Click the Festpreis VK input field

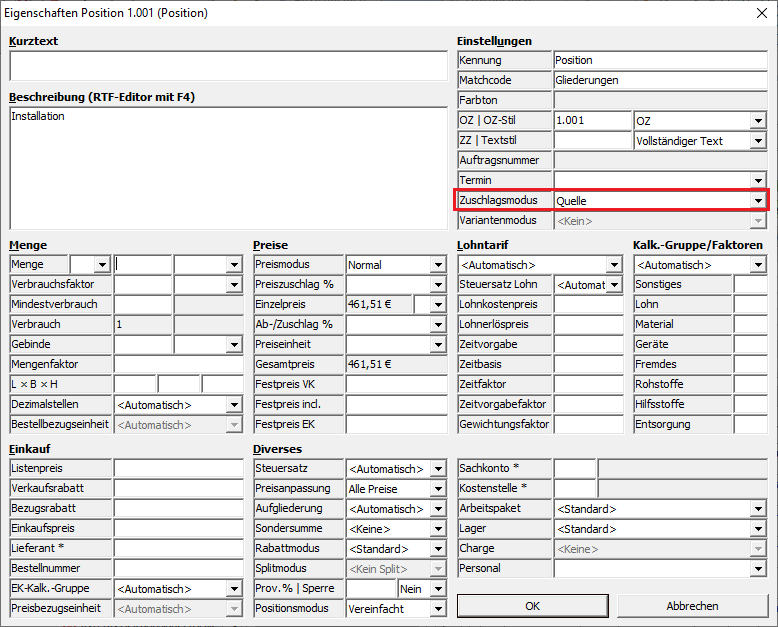pyautogui.click(x=396, y=385)
